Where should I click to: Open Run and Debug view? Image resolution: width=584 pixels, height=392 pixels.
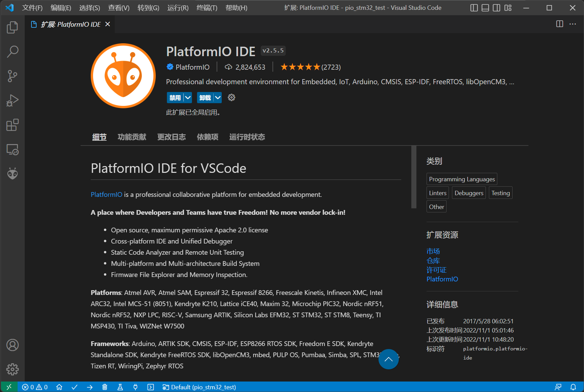point(13,100)
